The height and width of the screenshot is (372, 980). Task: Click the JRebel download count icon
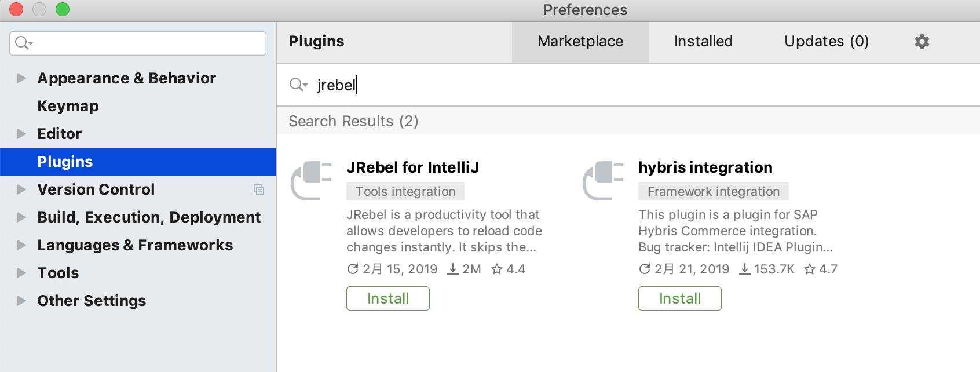point(453,269)
